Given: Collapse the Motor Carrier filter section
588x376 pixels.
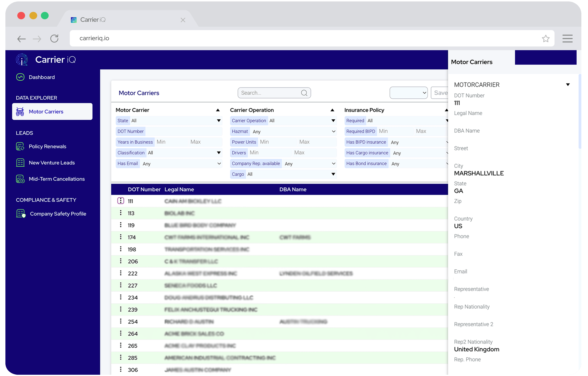Looking at the screenshot, I should 218,110.
